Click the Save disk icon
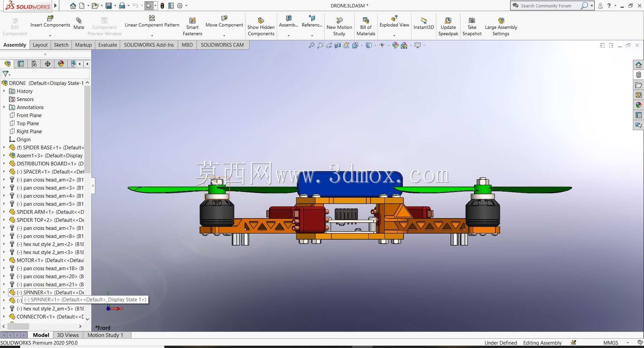644x348 pixels. (108, 6)
